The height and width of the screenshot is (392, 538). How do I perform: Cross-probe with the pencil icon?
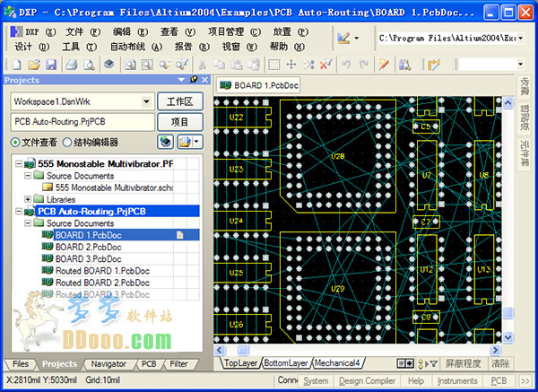coord(384,65)
